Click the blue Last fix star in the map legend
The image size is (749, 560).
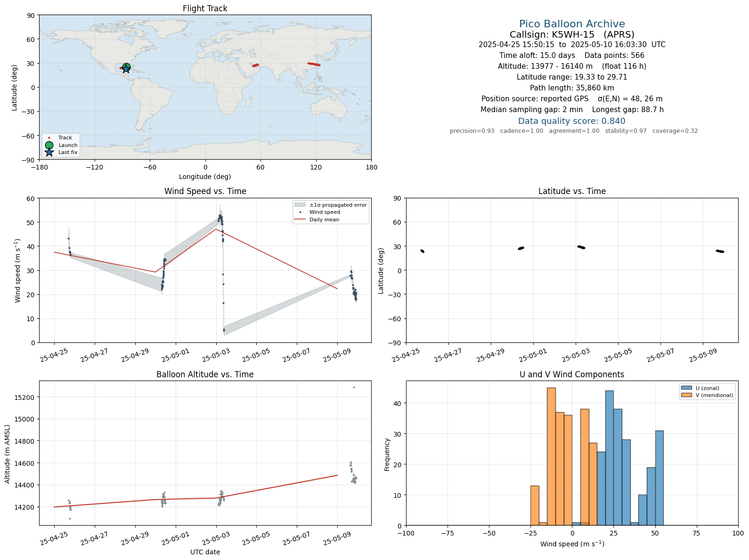pos(49,152)
